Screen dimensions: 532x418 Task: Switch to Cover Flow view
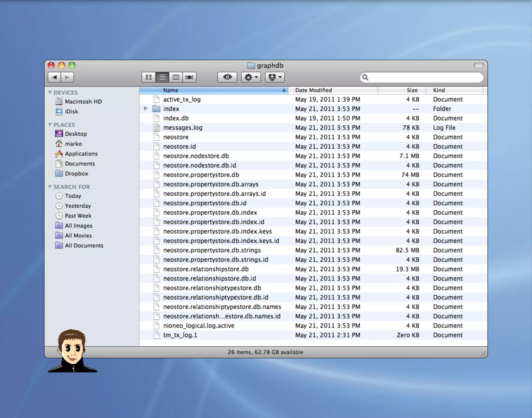189,77
